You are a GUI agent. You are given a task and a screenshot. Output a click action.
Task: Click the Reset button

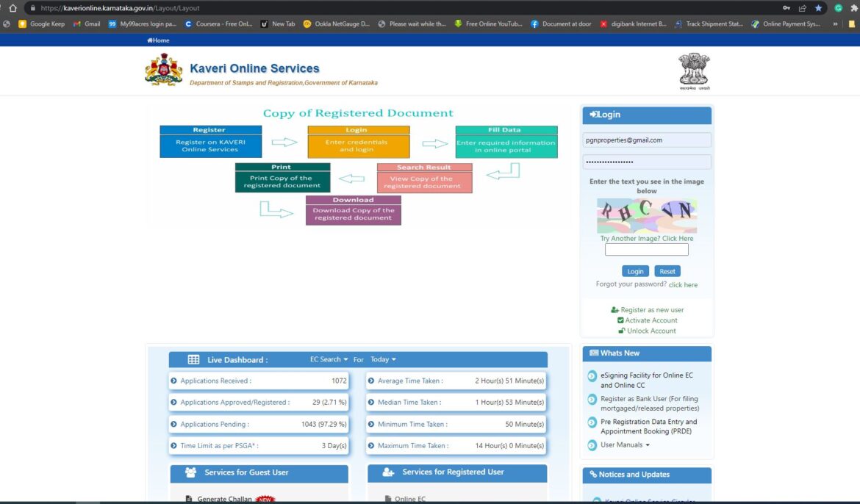[x=667, y=271]
